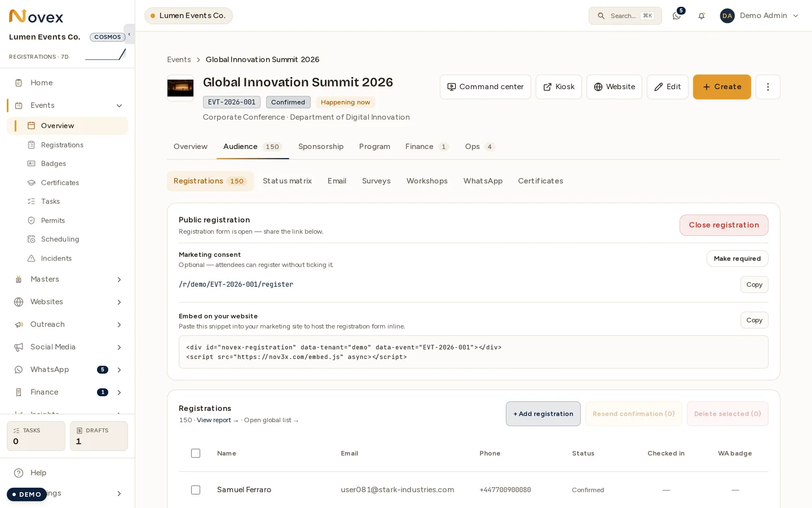
Task: Open Certificates in the sidebar
Action: pos(60,183)
